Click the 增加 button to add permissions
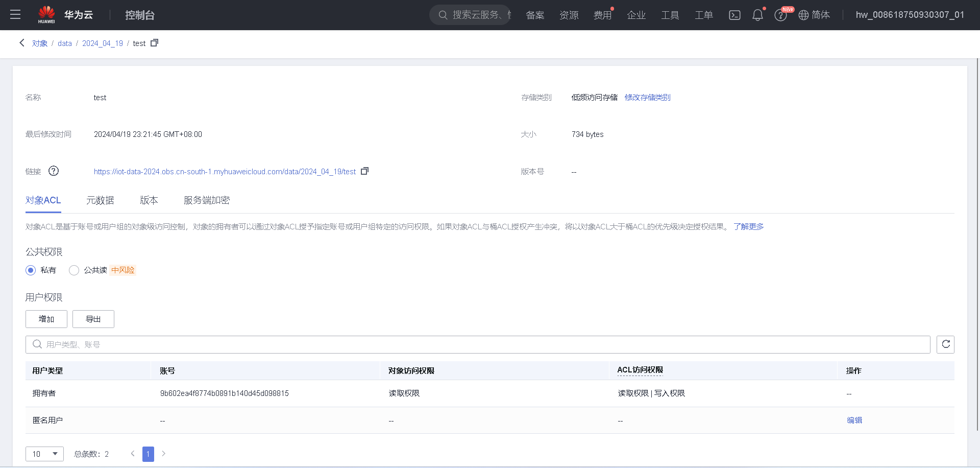Screen dimensions: 980x468 pyautogui.click(x=46, y=319)
